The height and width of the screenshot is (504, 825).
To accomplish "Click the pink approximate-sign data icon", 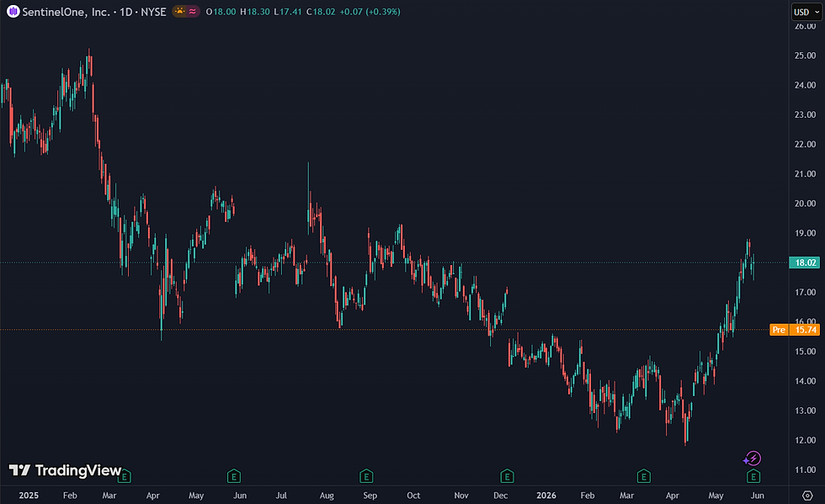I will point(193,12).
